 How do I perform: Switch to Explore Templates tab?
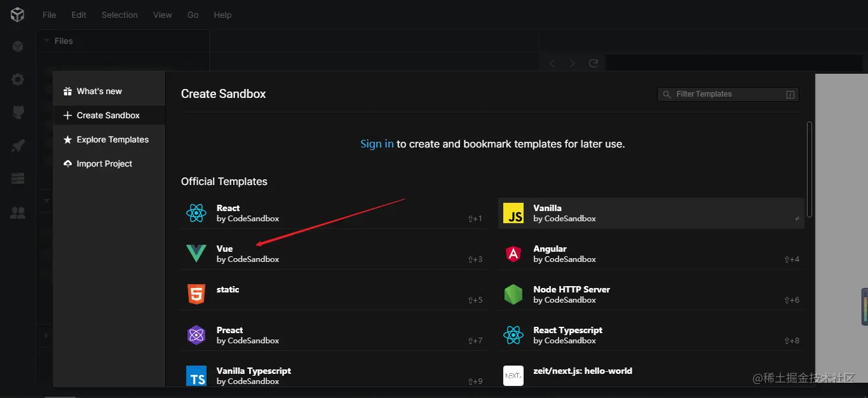pos(109,140)
